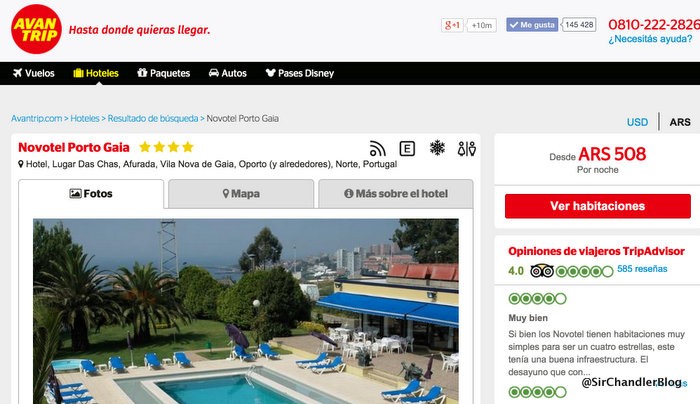Click the Ver habitaciones button
Image resolution: width=700 pixels, height=404 pixels.
tap(598, 206)
